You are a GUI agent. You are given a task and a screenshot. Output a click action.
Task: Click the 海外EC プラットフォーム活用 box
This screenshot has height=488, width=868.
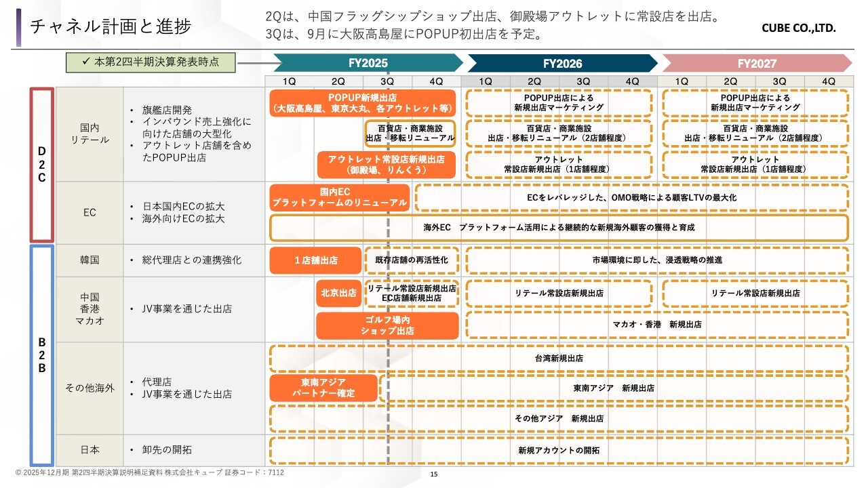point(559,228)
